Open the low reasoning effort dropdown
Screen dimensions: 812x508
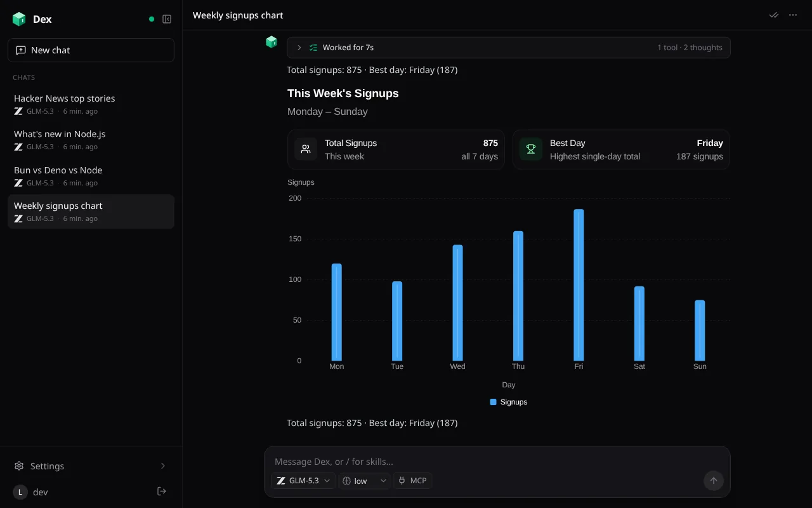tap(365, 481)
